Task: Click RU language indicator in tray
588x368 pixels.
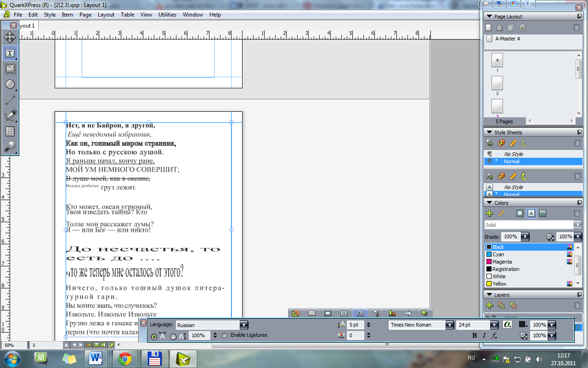Action: [471, 357]
